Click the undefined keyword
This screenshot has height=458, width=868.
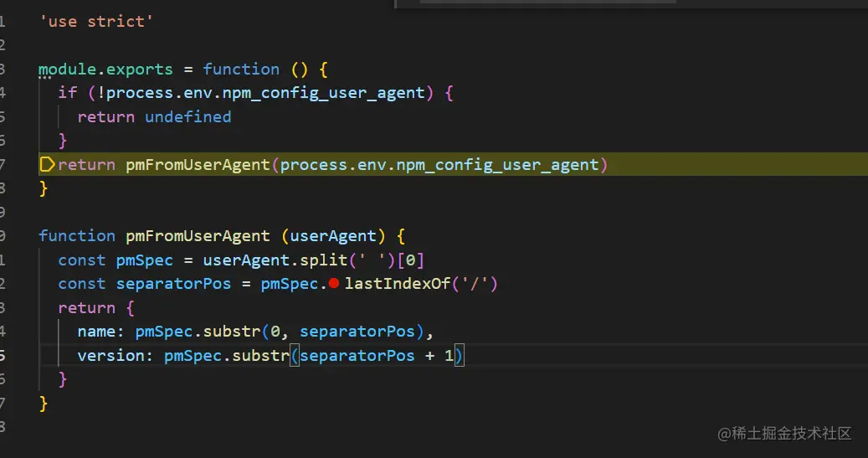tap(188, 117)
